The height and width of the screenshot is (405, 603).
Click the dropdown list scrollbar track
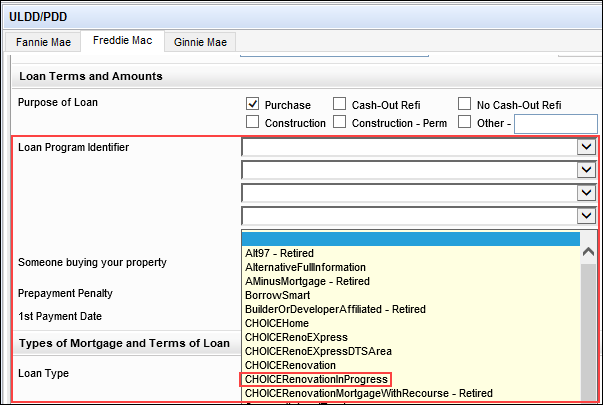(588, 331)
